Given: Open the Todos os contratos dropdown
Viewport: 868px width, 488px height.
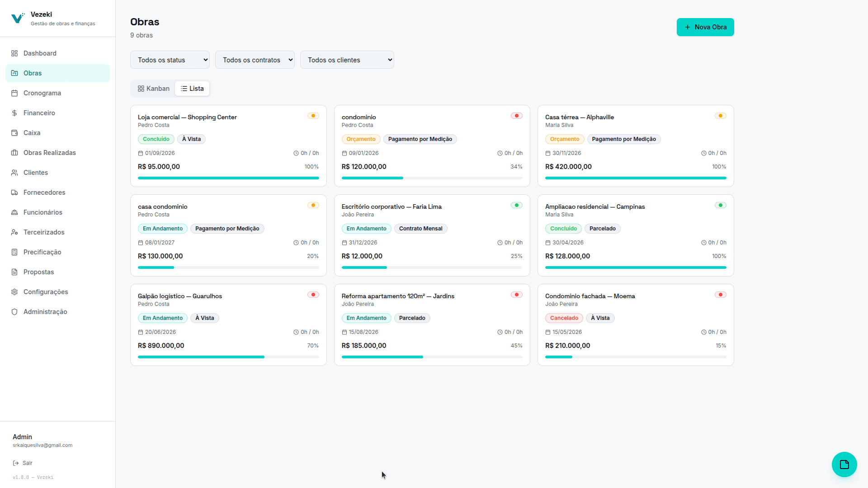Looking at the screenshot, I should [255, 60].
